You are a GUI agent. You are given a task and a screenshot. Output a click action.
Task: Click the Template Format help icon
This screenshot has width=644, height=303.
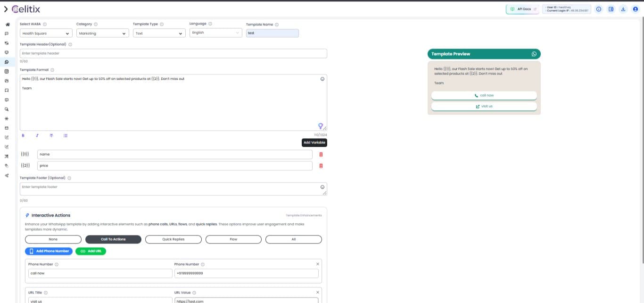(52, 70)
